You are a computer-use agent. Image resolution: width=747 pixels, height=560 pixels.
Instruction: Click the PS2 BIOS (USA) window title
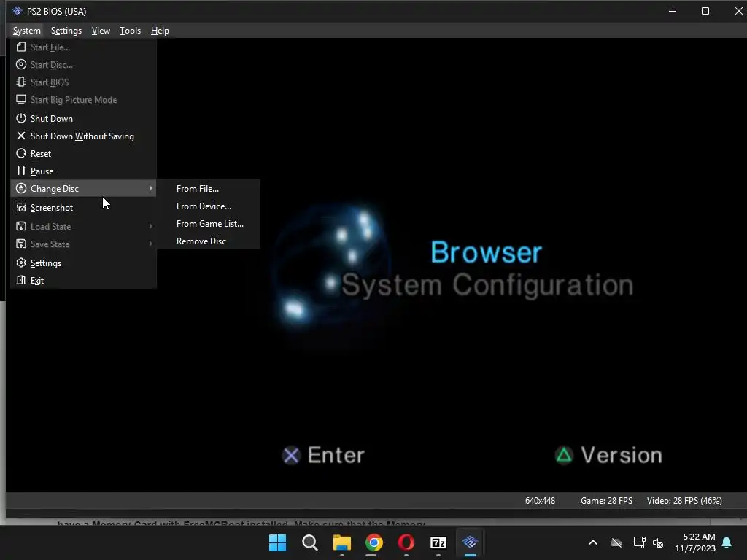click(x=57, y=11)
